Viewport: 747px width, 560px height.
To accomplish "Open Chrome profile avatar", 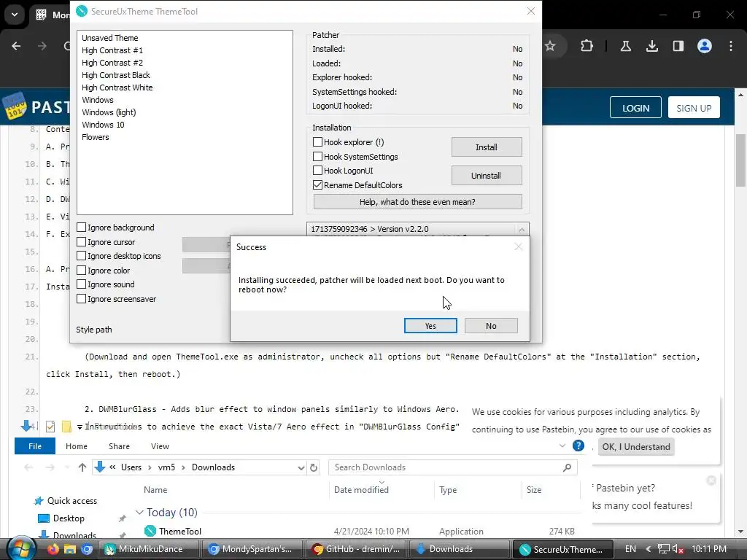I will (705, 46).
